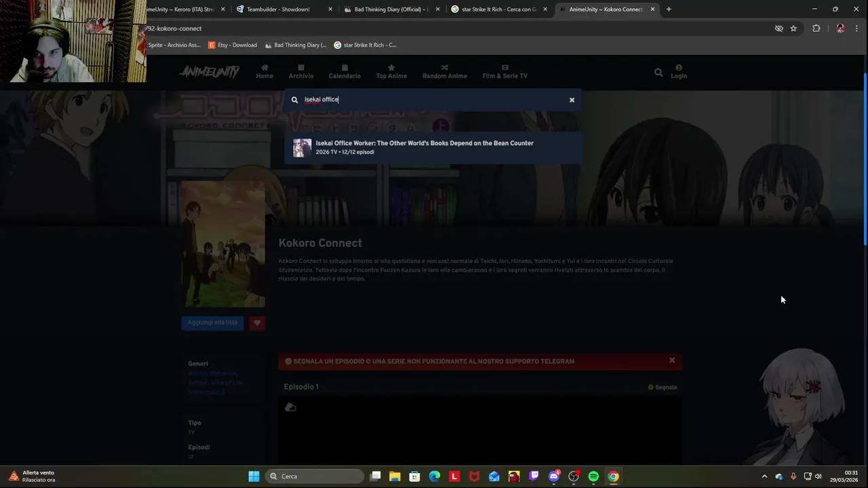
Task: Click the Aggiungi alla lista button
Action: (212, 323)
